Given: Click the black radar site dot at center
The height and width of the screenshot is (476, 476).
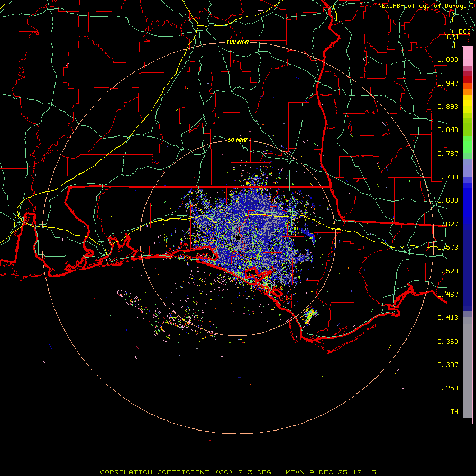Looking at the screenshot, I should pos(238,237).
